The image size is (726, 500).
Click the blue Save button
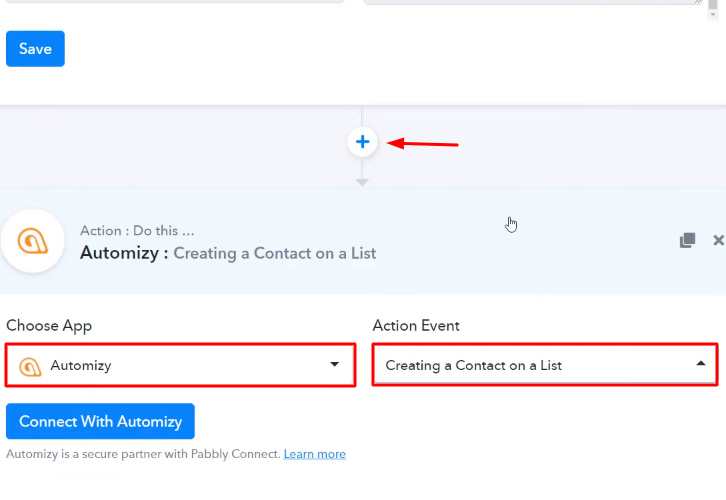point(35,49)
